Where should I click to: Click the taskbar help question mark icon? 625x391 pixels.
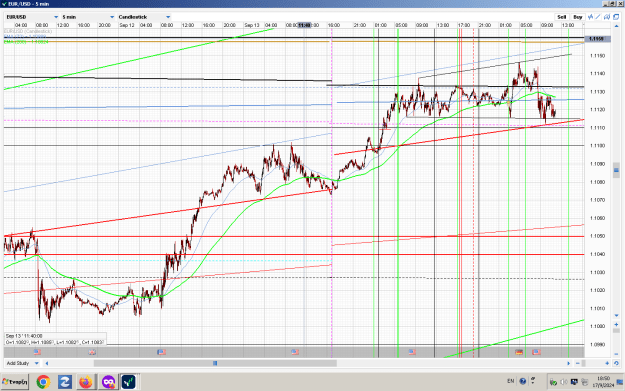click(x=523, y=381)
